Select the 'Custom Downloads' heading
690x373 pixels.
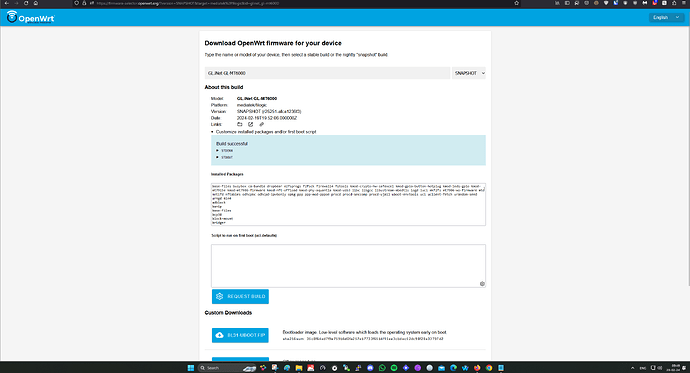coord(228,313)
